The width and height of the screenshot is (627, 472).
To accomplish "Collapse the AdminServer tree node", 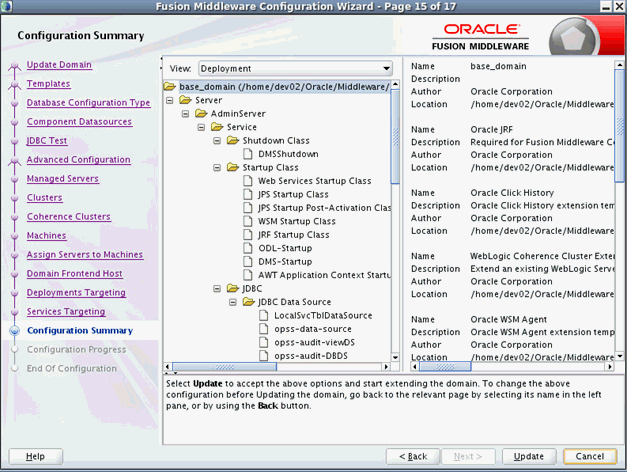I will [x=185, y=114].
